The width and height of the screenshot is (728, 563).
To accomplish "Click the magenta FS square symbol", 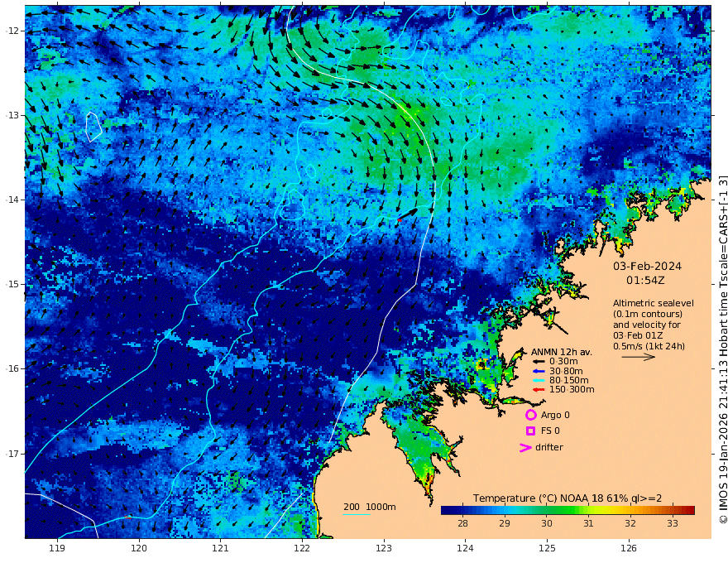I will [530, 431].
